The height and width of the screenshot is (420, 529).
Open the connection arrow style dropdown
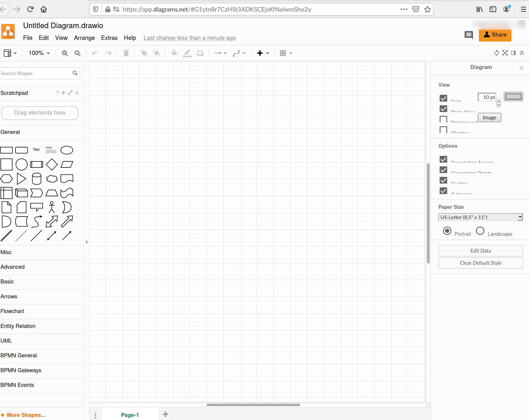point(221,53)
